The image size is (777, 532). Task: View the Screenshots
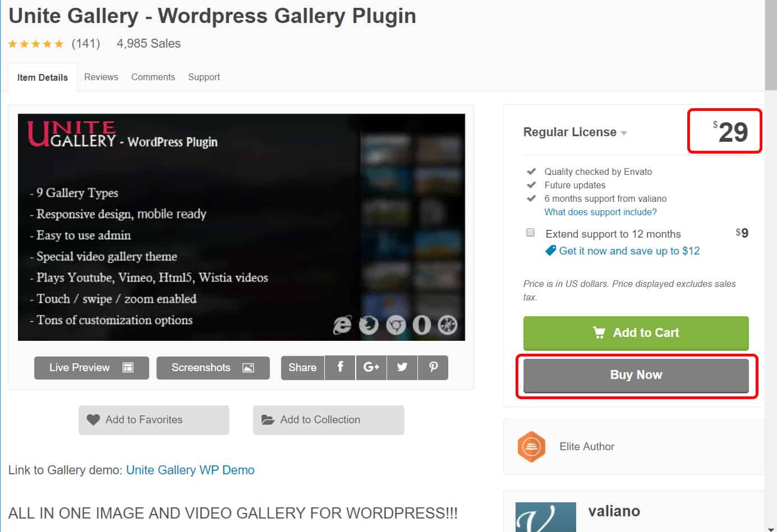pyautogui.click(x=213, y=368)
